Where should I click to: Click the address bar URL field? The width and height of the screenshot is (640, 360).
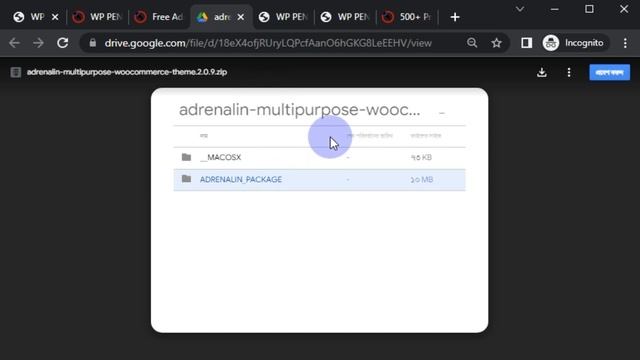coord(268,43)
